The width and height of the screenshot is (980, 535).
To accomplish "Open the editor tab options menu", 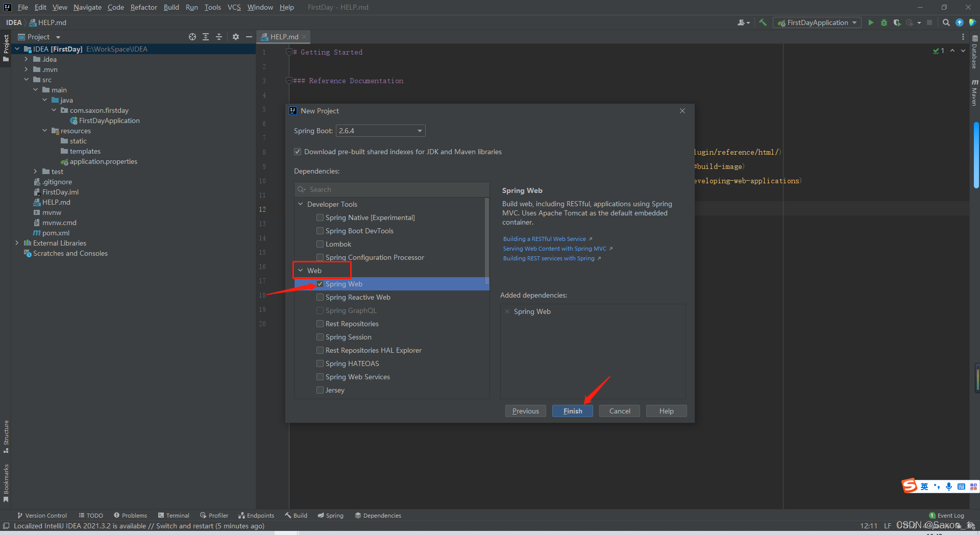I will (x=963, y=37).
